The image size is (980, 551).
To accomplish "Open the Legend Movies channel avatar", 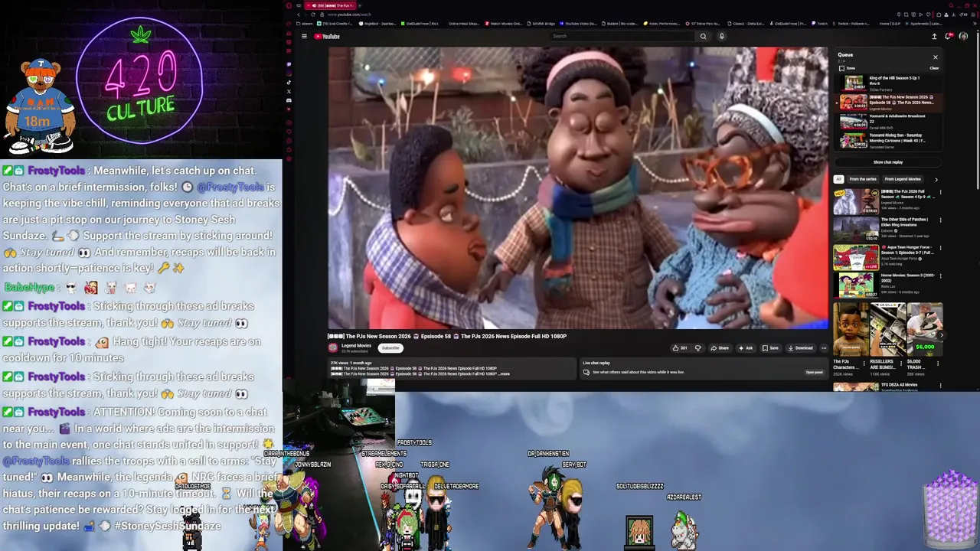I will pyautogui.click(x=333, y=348).
